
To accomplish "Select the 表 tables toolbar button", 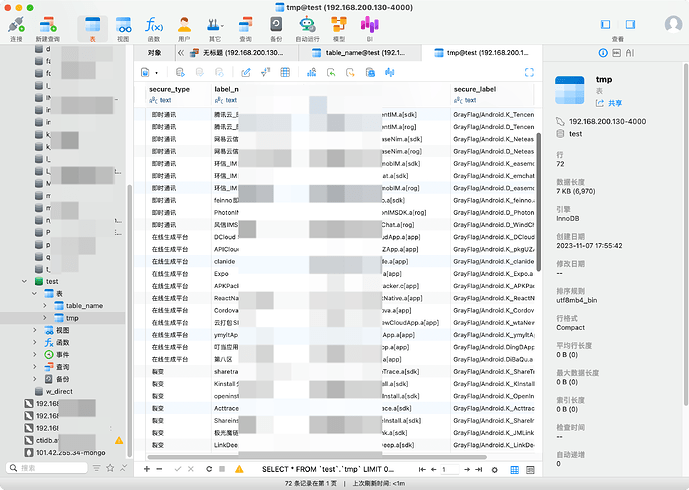I will click(92, 29).
